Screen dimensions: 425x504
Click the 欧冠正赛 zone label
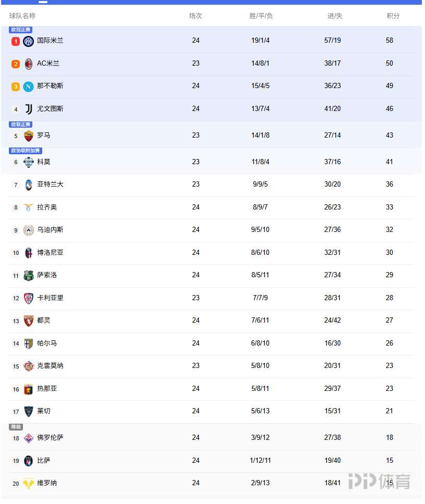click(21, 30)
